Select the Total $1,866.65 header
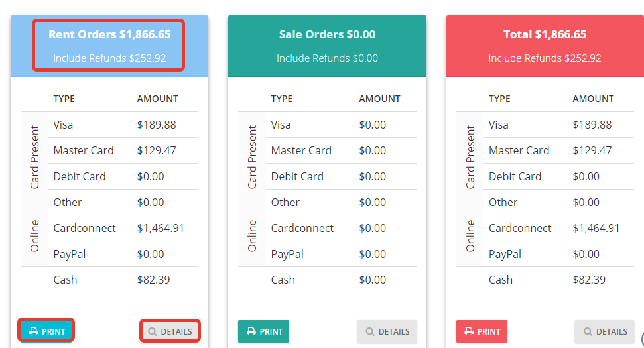Image resolution: width=644 pixels, height=348 pixels. click(x=545, y=34)
